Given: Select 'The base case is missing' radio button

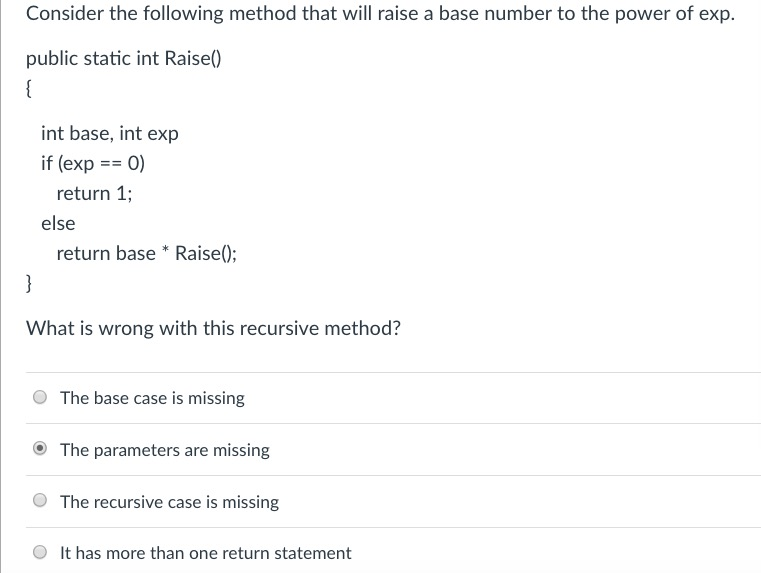Looking at the screenshot, I should click(40, 398).
